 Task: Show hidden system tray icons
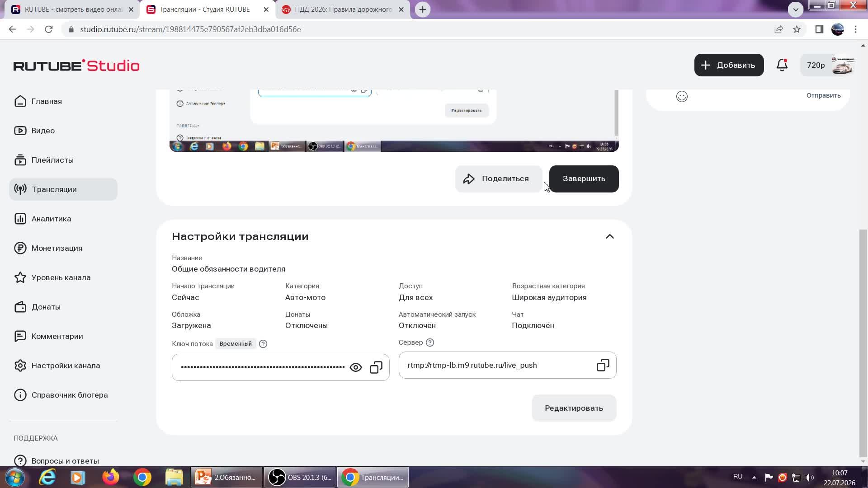[754, 478]
